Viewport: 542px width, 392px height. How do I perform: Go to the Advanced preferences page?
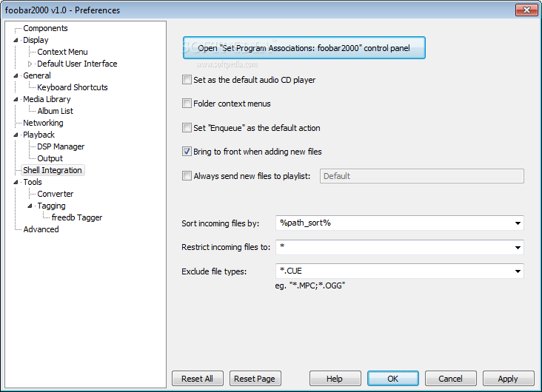pos(41,229)
